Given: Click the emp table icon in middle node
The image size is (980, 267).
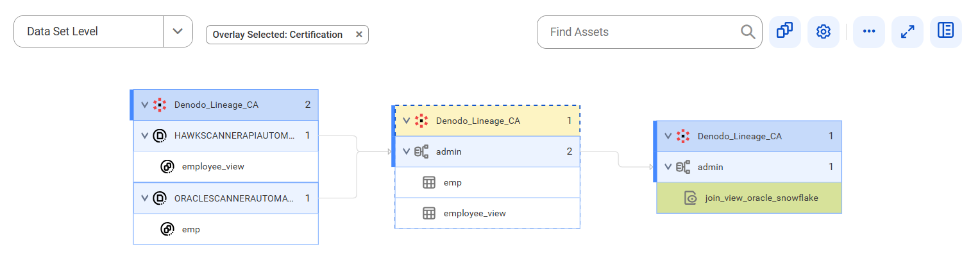Looking at the screenshot, I should click(429, 182).
